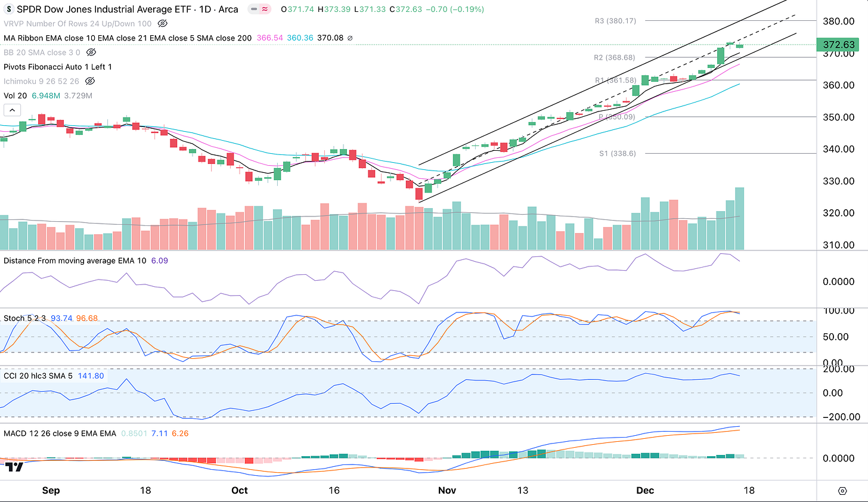Viewport: 868px width, 502px height.
Task: Click the S1 (338.6) pivot label
Action: pyautogui.click(x=618, y=153)
